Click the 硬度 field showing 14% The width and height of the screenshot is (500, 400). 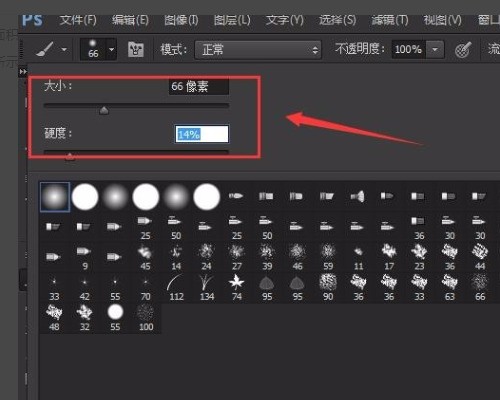(x=202, y=134)
